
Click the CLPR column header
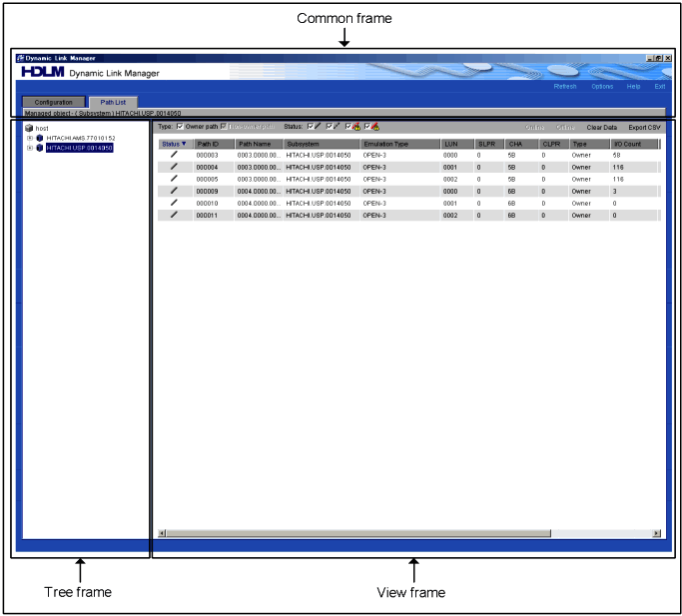click(554, 144)
